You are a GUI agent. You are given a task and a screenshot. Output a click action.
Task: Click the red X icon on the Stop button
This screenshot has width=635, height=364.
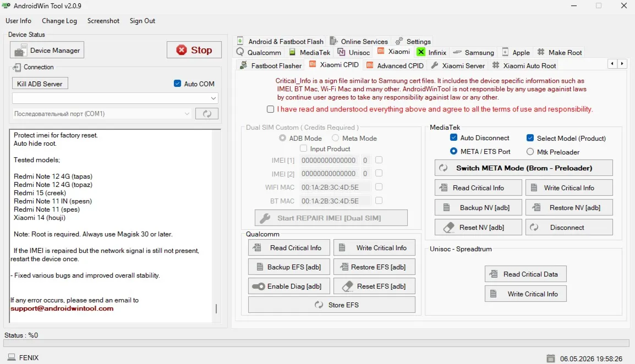coord(182,50)
